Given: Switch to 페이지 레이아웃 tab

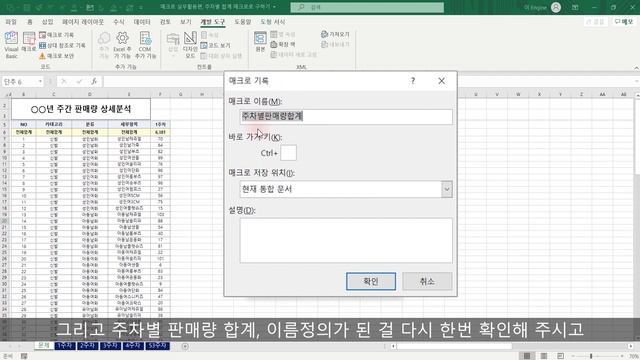Looking at the screenshot, I should click(83, 22).
